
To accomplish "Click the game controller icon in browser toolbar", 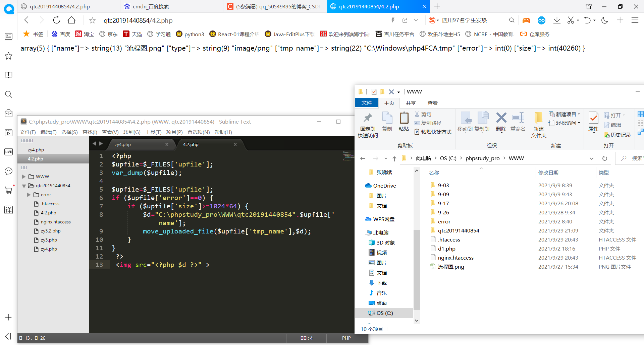I will click(x=526, y=20).
